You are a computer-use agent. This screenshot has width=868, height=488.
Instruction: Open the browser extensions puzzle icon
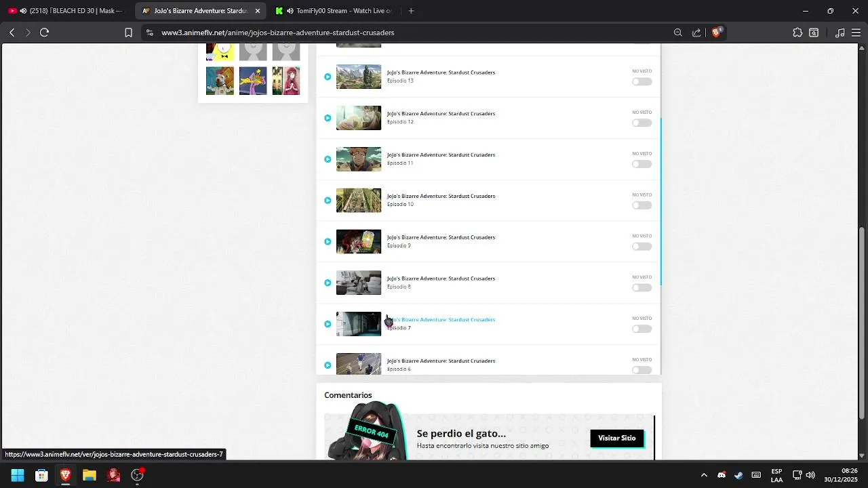pos(797,33)
